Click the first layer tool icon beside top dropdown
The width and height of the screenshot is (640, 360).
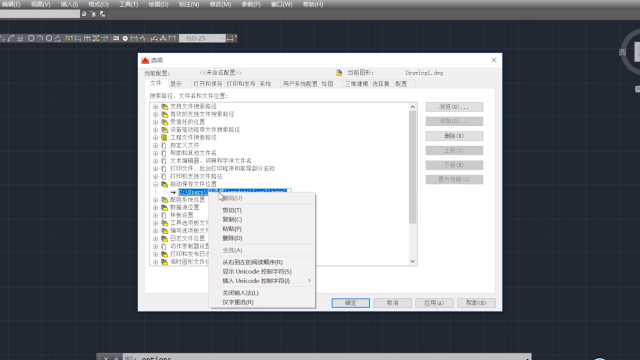(x=84, y=14)
